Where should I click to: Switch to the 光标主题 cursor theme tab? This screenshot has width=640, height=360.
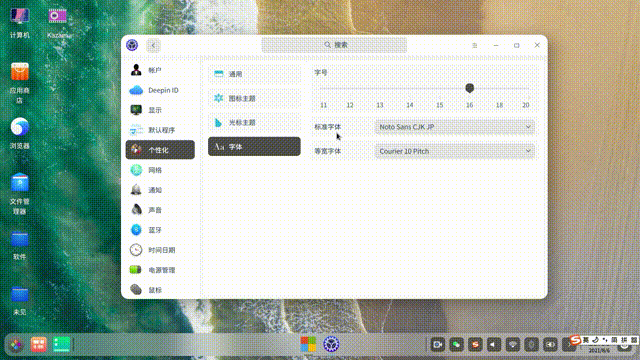tap(254, 122)
